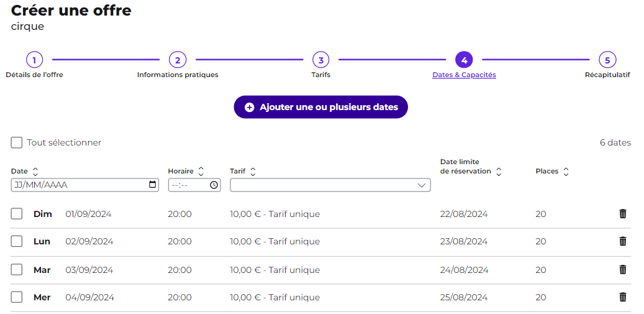Click the date 03/09/2024

(89, 270)
